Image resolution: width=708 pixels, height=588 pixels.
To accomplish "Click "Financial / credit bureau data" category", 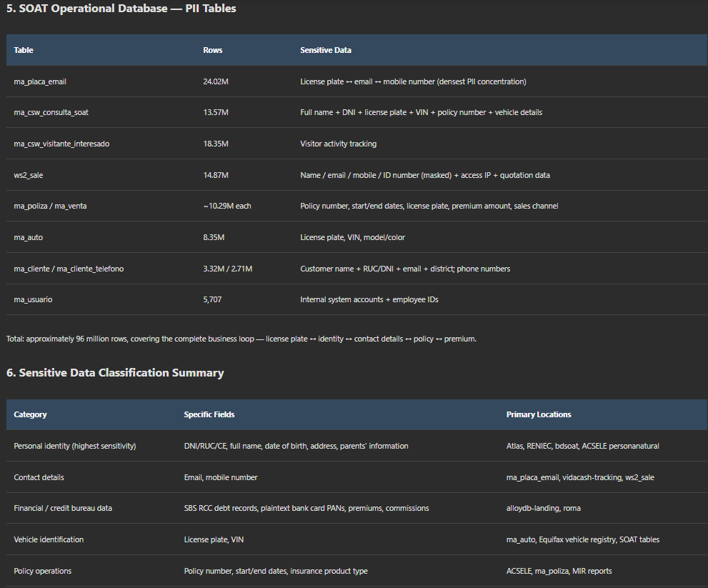I will point(63,508).
